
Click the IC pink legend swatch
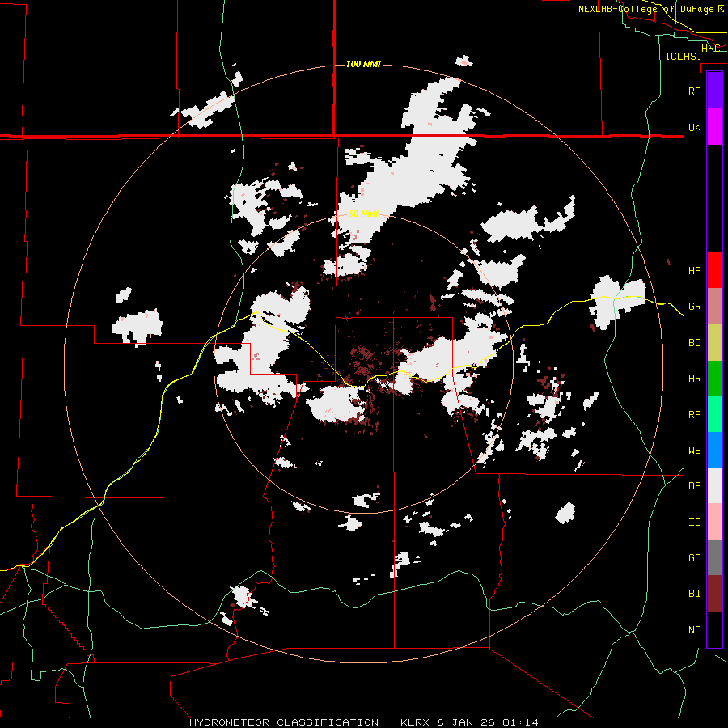714,522
